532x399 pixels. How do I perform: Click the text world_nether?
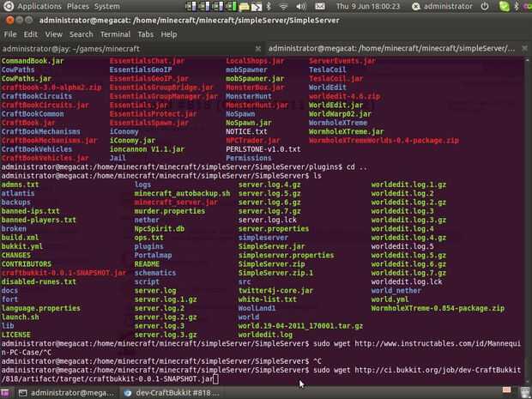(396, 290)
